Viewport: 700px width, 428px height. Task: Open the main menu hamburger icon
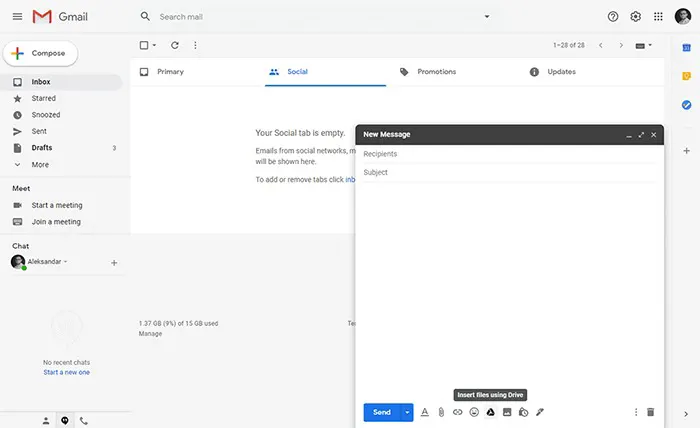click(x=17, y=17)
